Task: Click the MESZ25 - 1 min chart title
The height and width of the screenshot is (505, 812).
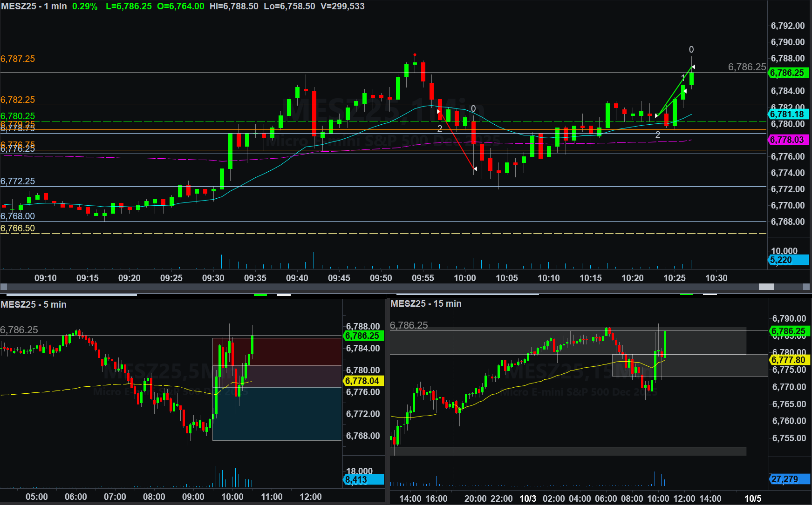Action: [x=34, y=7]
